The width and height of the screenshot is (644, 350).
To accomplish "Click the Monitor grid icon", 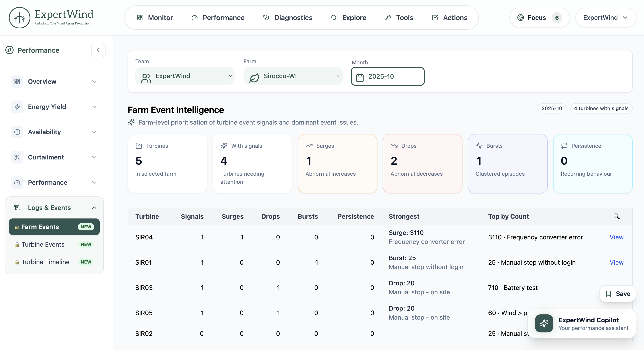I will point(140,18).
